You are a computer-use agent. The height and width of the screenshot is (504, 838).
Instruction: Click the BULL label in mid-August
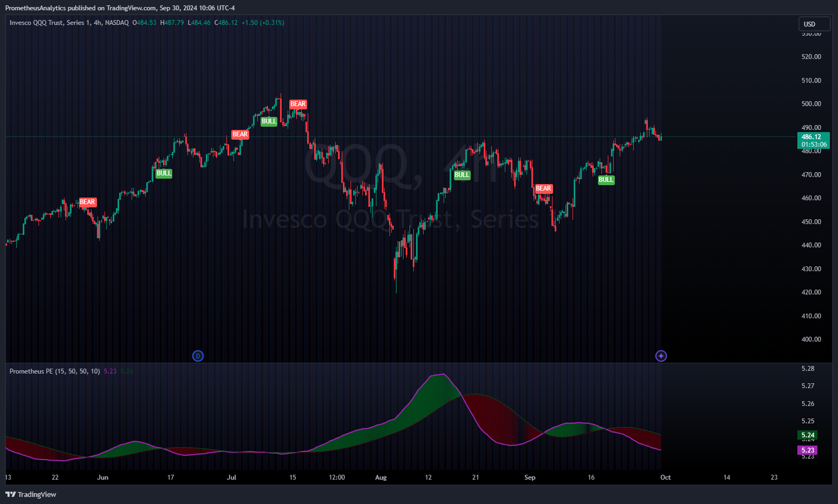462,175
